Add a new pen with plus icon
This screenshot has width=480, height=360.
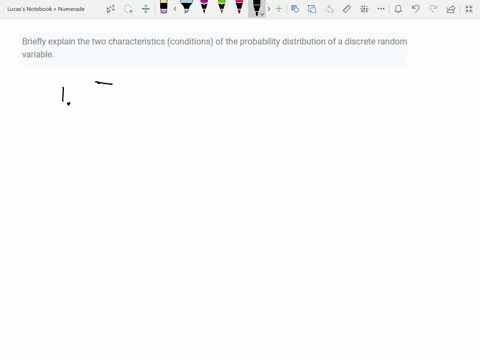coord(279,9)
